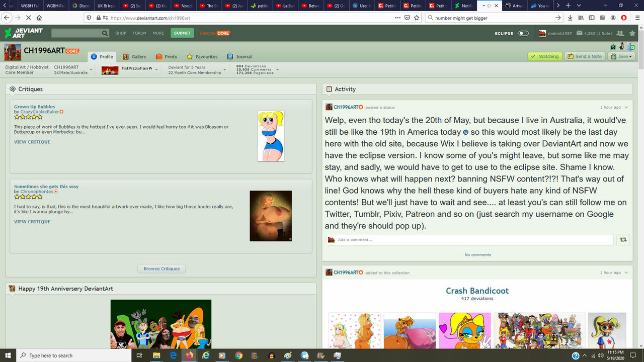Open the Grown Up Bubbles thumbnail

[x=271, y=136]
